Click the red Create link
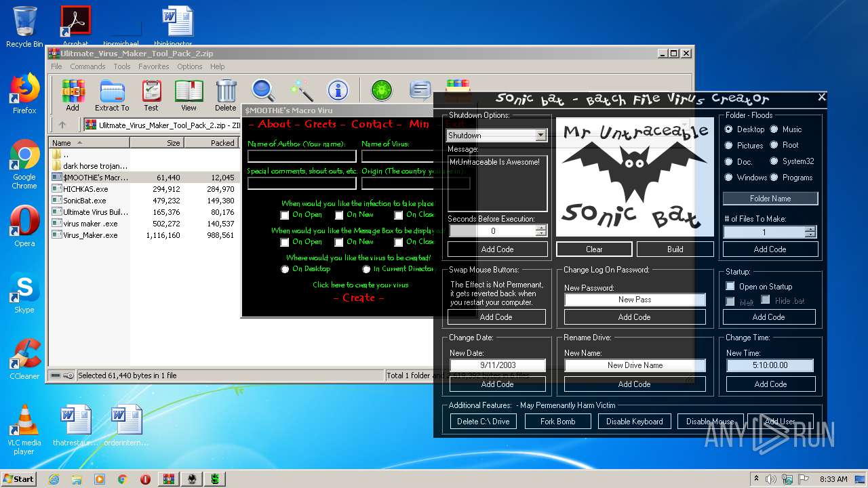868x488 pixels. (x=359, y=298)
